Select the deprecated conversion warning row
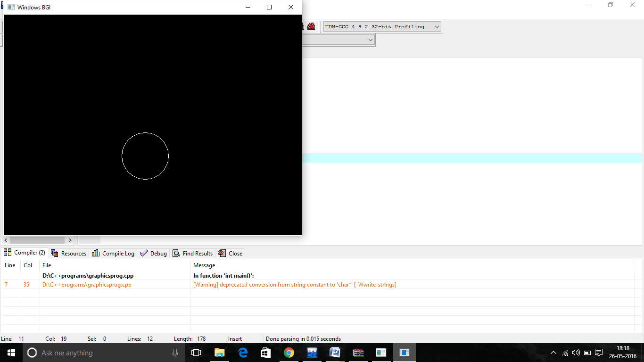 coord(318,285)
